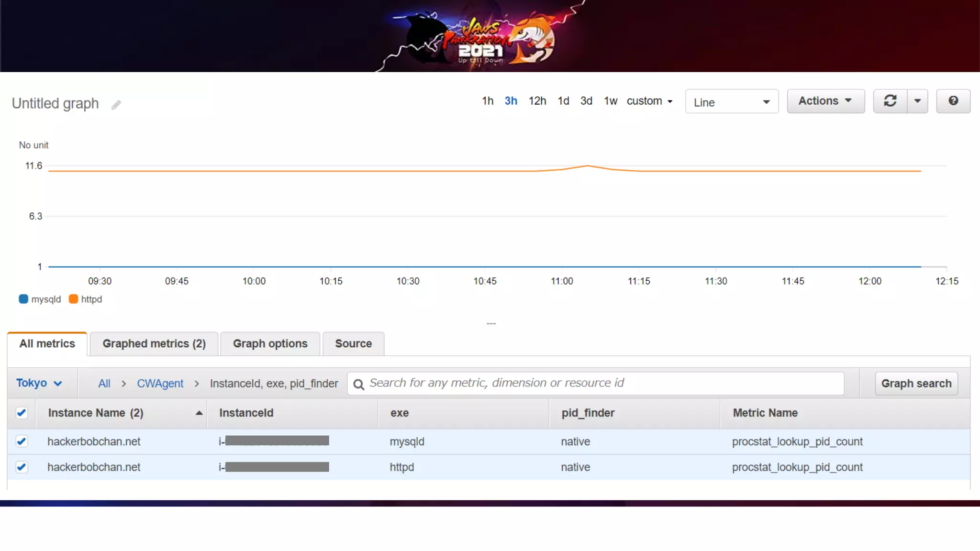Open the Graph options tab
This screenshot has width=980, height=551.
pyautogui.click(x=270, y=344)
